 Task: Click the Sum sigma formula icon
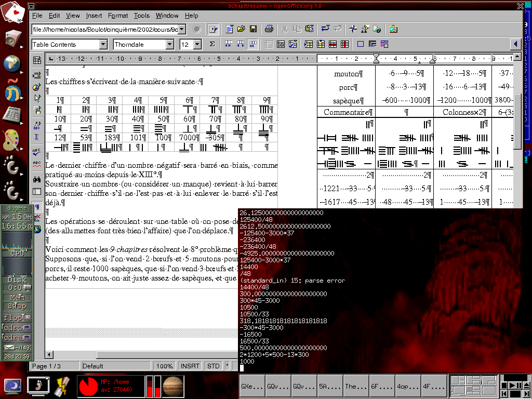click(x=212, y=45)
